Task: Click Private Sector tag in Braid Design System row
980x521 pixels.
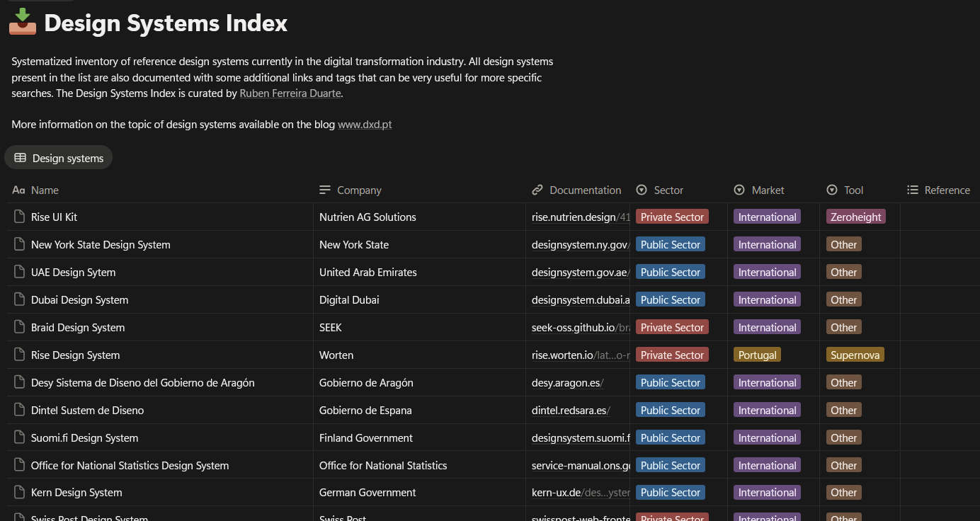Action: [672, 327]
